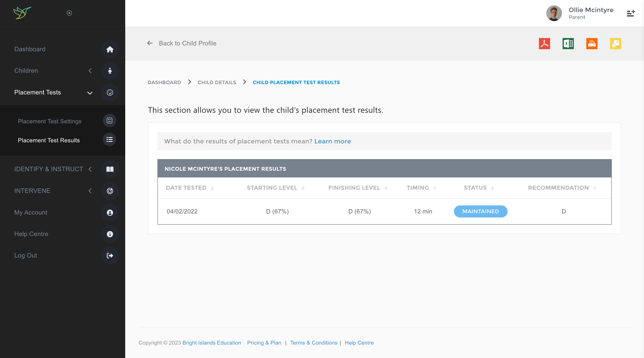The width and height of the screenshot is (644, 358).
Task: Click the orange print icon
Action: 591,44
